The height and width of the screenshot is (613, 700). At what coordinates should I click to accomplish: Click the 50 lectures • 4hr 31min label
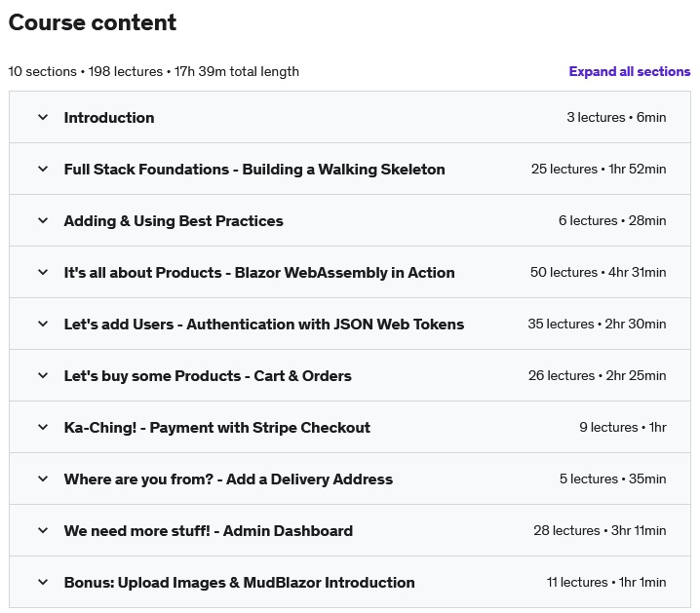(599, 272)
